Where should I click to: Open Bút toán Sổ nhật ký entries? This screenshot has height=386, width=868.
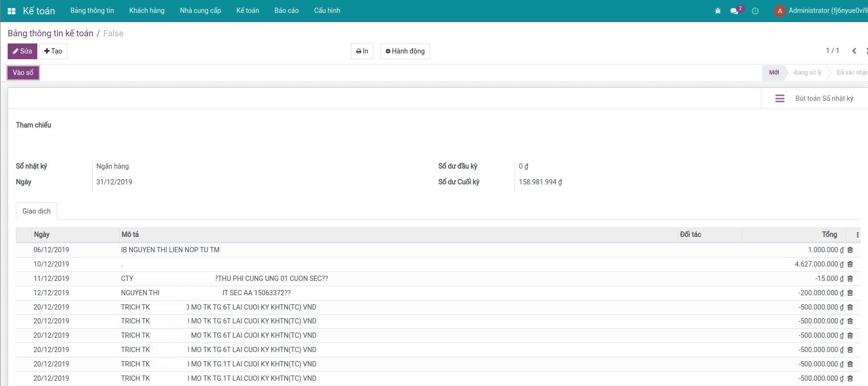pos(814,98)
